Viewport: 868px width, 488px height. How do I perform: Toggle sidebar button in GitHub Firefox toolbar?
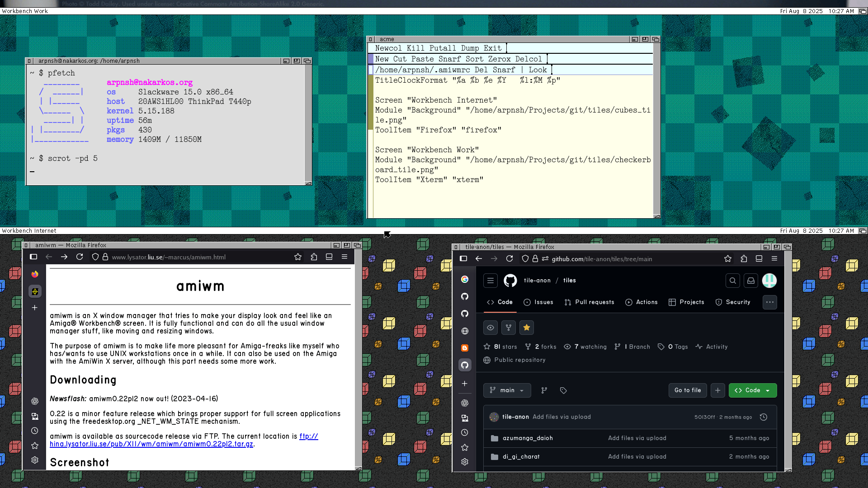click(x=463, y=259)
